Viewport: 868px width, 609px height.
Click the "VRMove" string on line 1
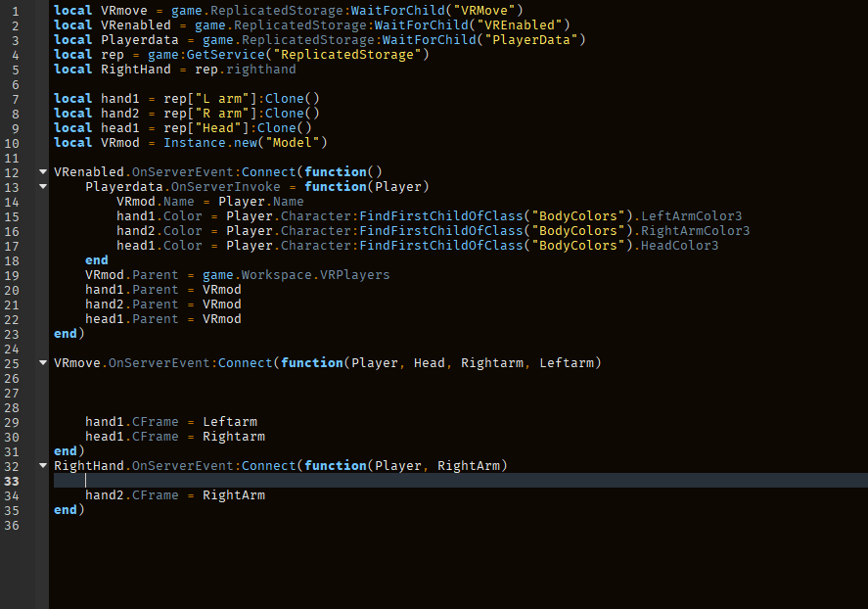[x=491, y=11]
